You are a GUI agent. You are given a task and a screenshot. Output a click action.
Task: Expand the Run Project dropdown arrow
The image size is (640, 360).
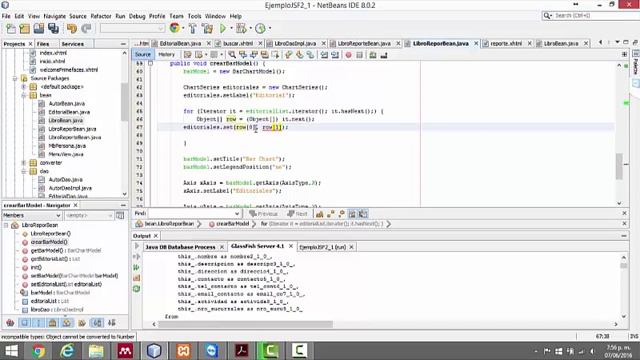(x=231, y=28)
